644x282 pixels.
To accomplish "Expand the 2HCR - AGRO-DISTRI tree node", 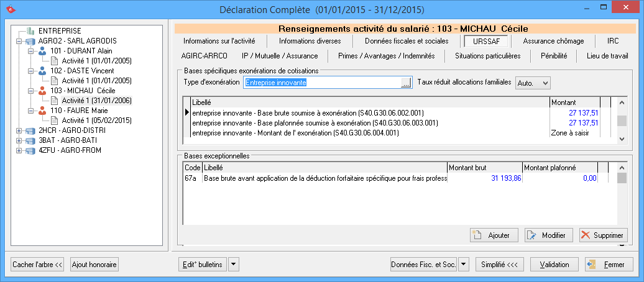I will (x=19, y=130).
